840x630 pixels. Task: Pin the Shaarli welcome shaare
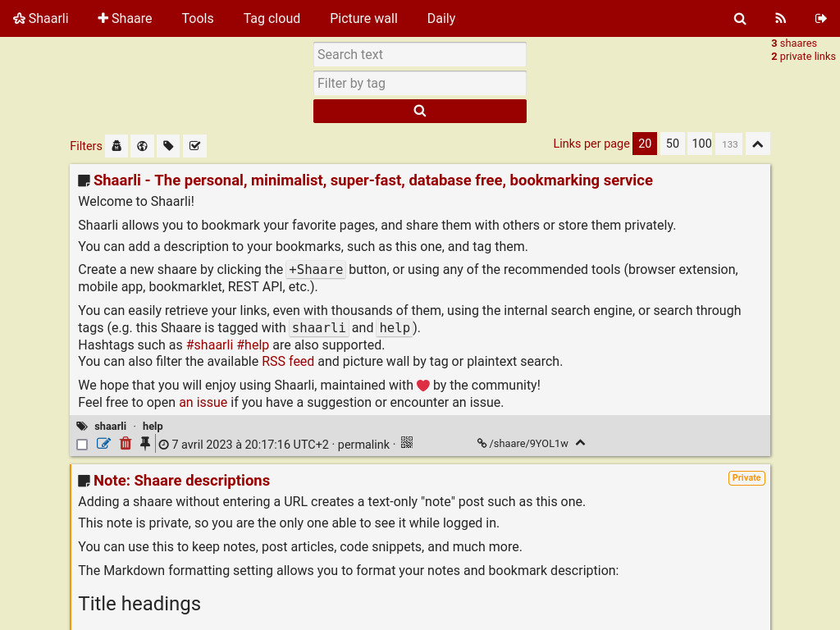[x=144, y=444]
